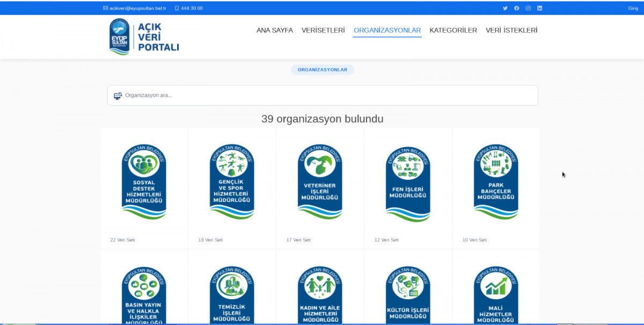Open Kültür İşleri Müdürlüğü badge
This screenshot has width=644, height=325.
[x=408, y=295]
